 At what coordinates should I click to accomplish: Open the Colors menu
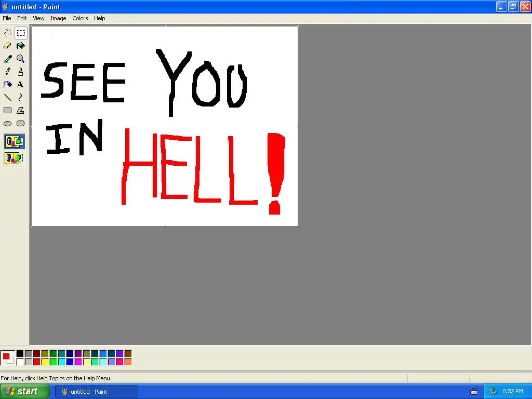[x=80, y=18]
